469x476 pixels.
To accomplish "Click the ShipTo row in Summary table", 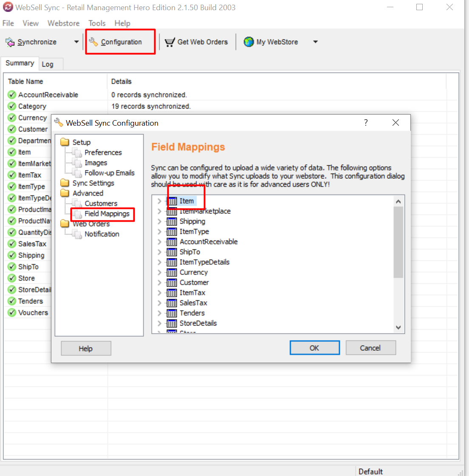I will (28, 267).
